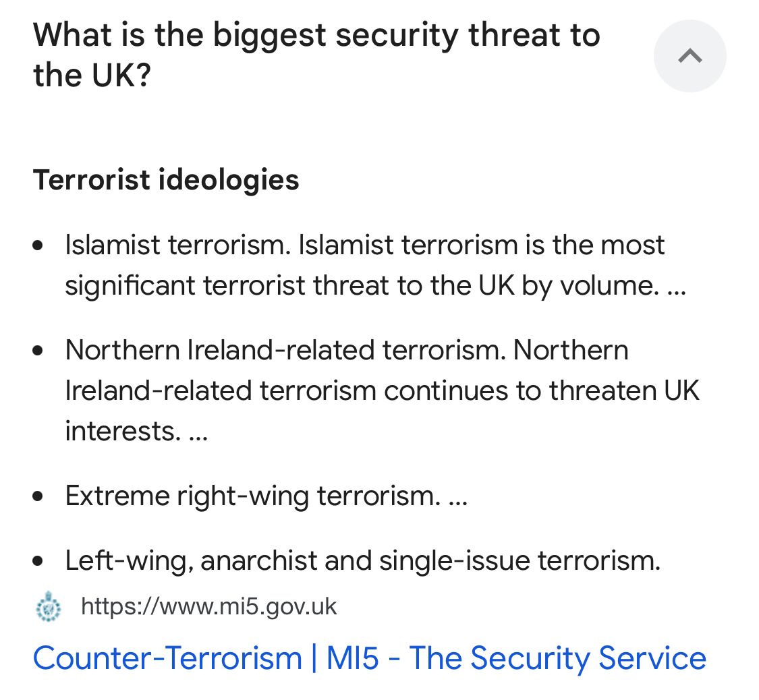This screenshot has height=700, width=759.
Task: Open the https://www.mi5.gov.uk URL
Action: (208, 607)
